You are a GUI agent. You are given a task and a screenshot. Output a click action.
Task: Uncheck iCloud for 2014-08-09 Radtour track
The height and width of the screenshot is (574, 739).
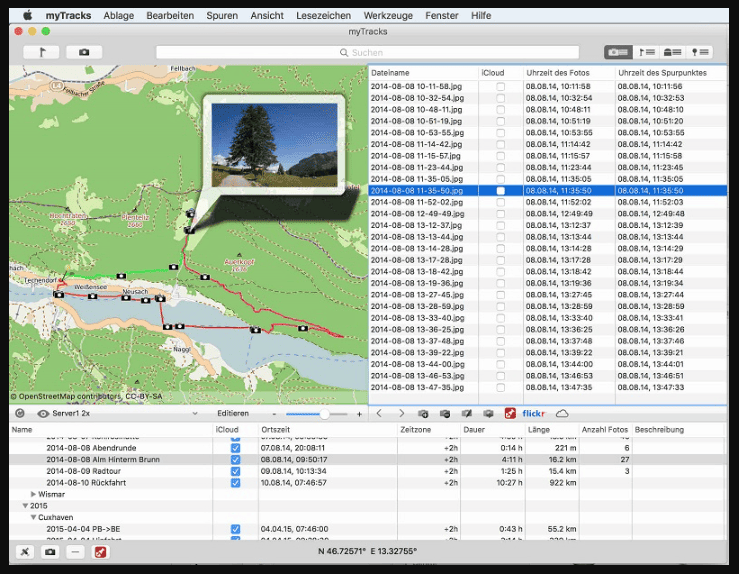coord(235,471)
